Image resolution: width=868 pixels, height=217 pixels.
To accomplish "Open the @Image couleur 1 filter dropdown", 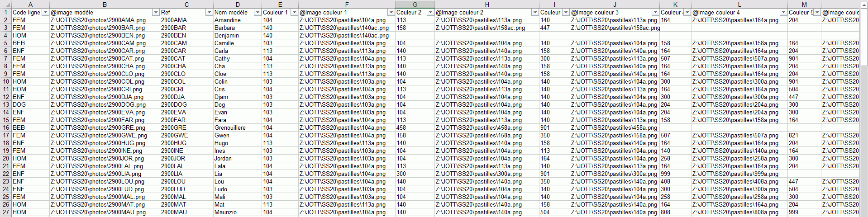I will pyautogui.click(x=391, y=12).
